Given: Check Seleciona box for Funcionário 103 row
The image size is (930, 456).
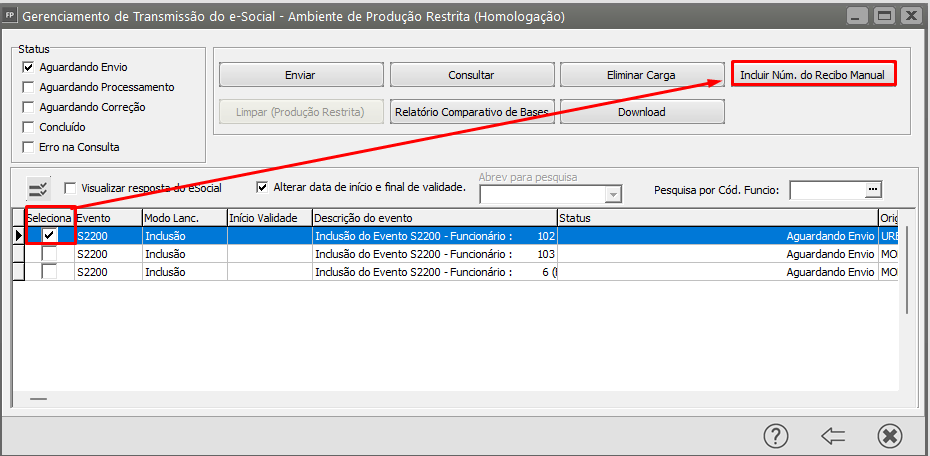Looking at the screenshot, I should [x=49, y=254].
